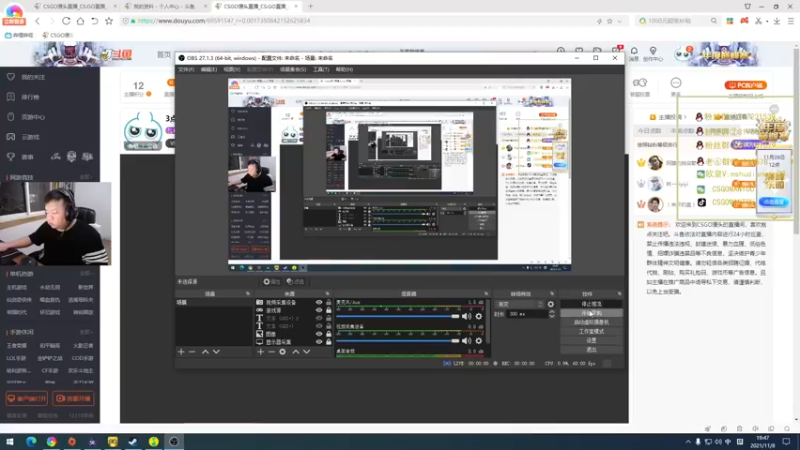Toggle lock on 视频采集设备 source
Screen dimensions: 800x450
pos(329,303)
